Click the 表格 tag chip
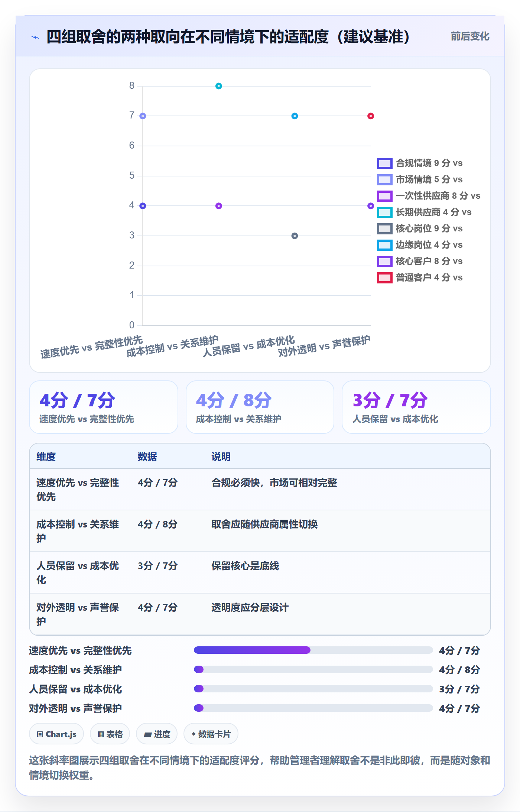520x812 pixels. [110, 734]
